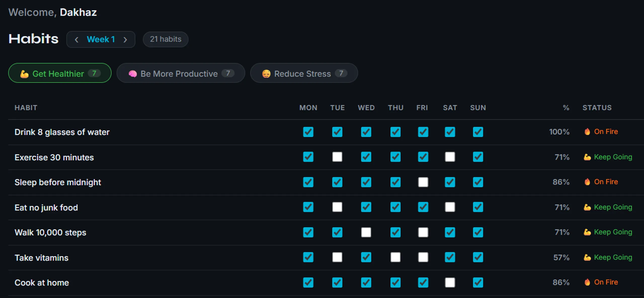Image resolution: width=644 pixels, height=298 pixels.
Task: Click the 'Take vitamins' habit name
Action: (x=42, y=258)
